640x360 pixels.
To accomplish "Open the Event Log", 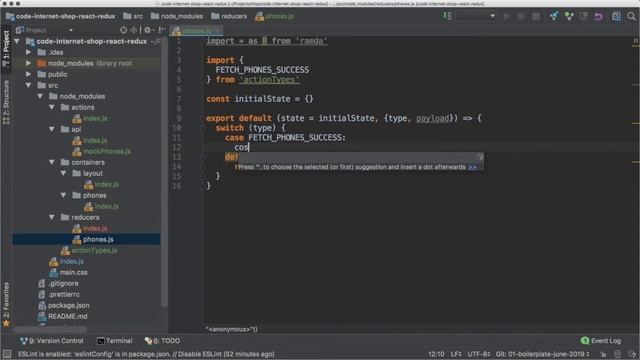I will pyautogui.click(x=601, y=341).
